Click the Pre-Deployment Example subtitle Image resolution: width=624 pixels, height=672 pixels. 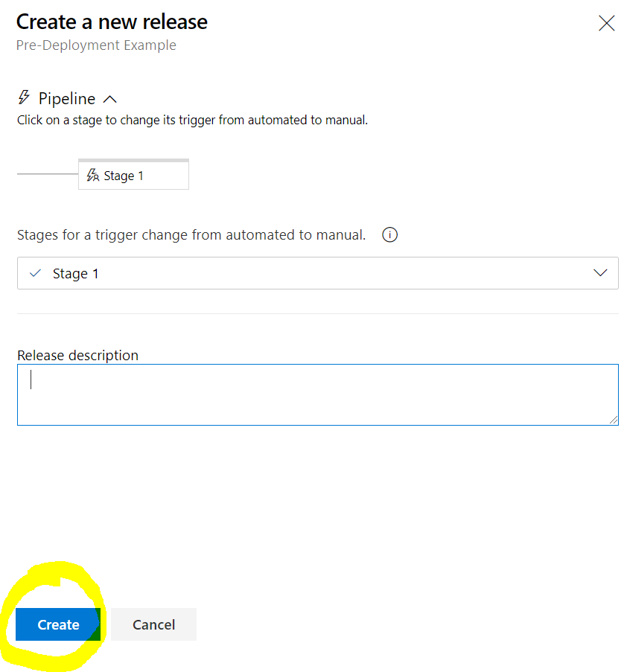[96, 45]
